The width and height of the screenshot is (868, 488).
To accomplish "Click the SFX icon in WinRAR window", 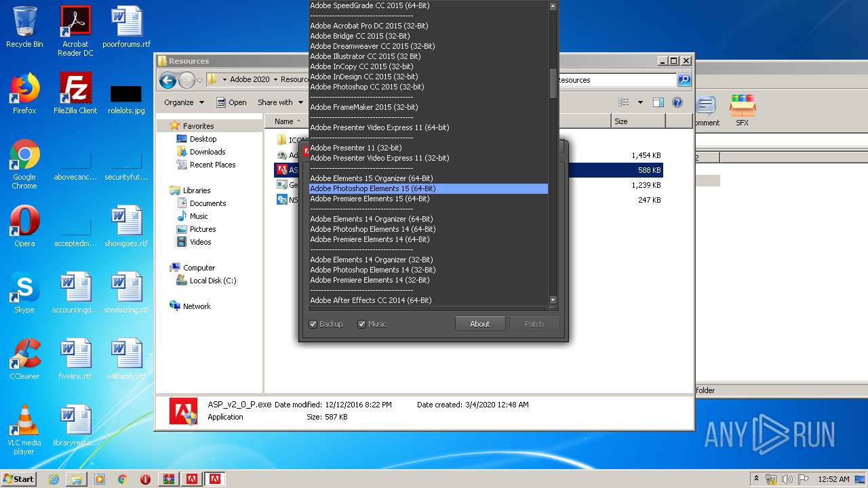I will 743,110.
